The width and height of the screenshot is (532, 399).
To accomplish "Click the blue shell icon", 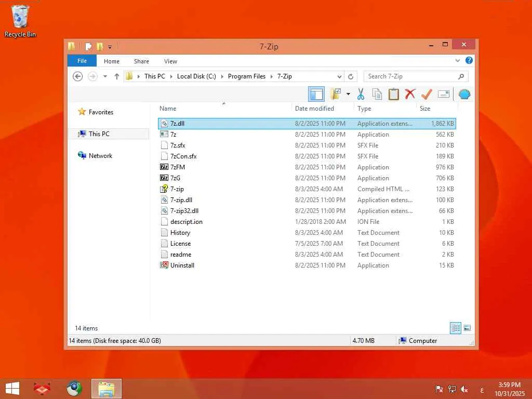I will [x=464, y=94].
